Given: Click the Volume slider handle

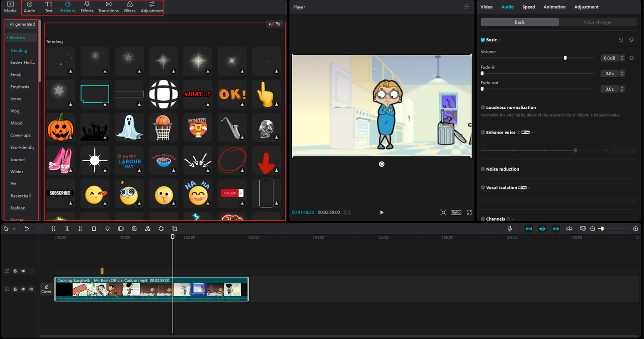Looking at the screenshot, I should (565, 58).
